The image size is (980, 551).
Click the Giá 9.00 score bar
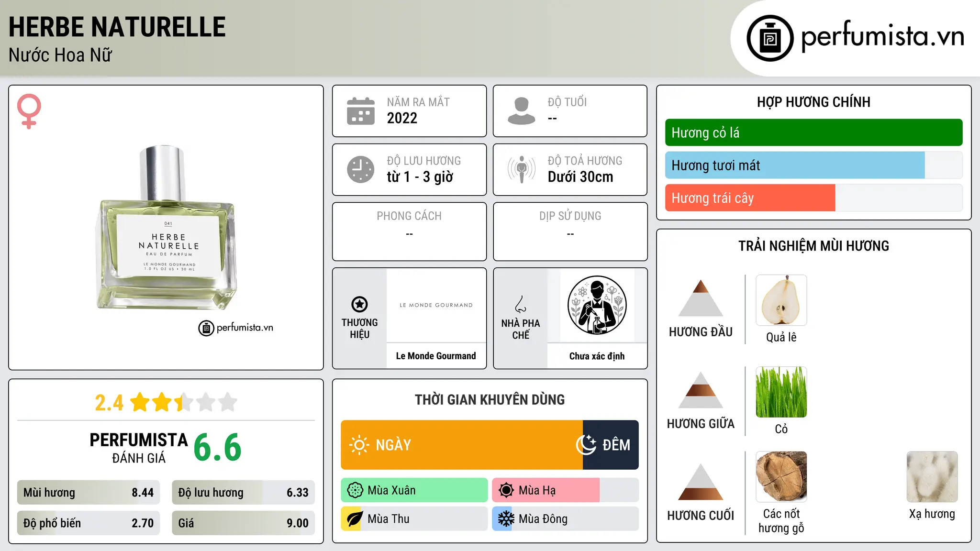click(243, 523)
